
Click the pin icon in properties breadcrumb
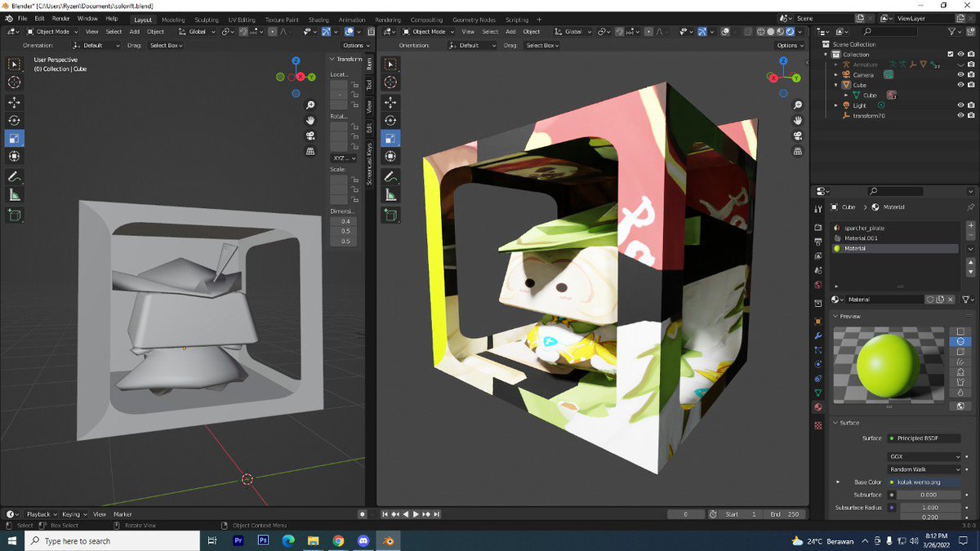(x=970, y=207)
